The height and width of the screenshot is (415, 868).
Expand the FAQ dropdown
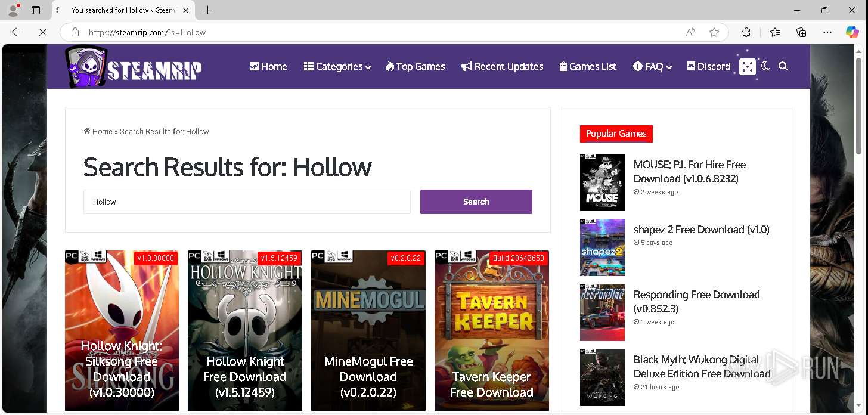coord(653,66)
